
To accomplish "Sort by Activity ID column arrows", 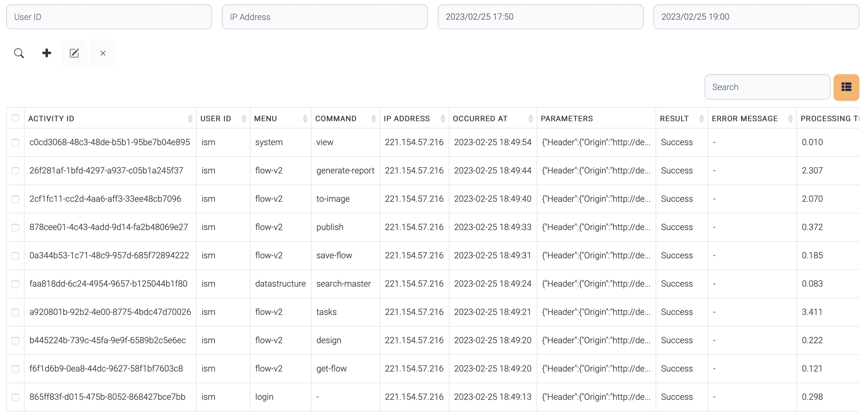I will click(190, 119).
